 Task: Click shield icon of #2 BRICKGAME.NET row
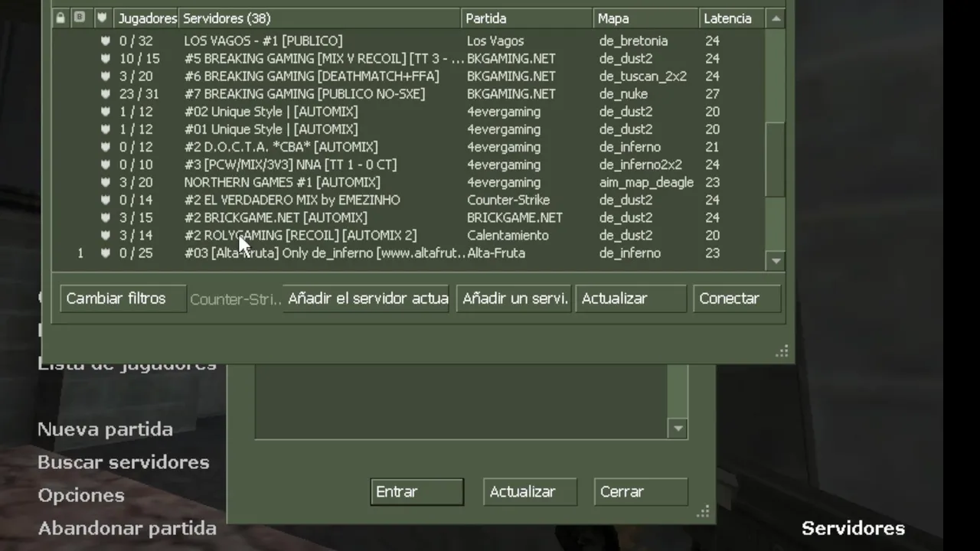106,217
